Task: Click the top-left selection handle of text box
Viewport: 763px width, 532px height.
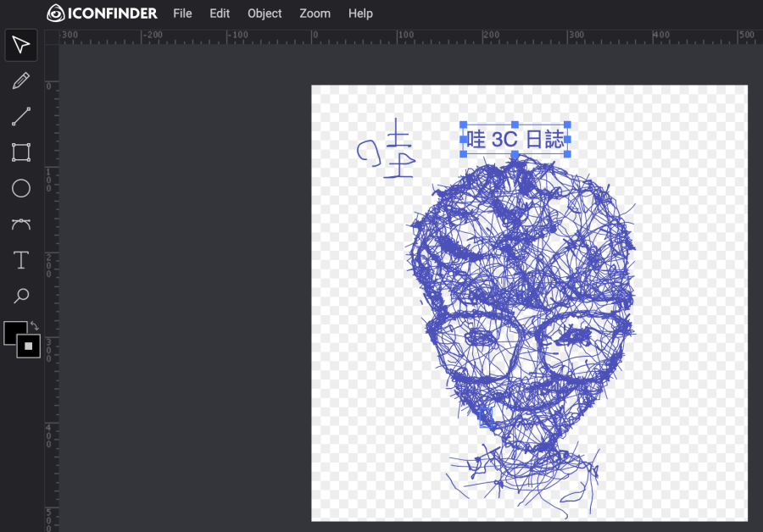Action: click(463, 125)
